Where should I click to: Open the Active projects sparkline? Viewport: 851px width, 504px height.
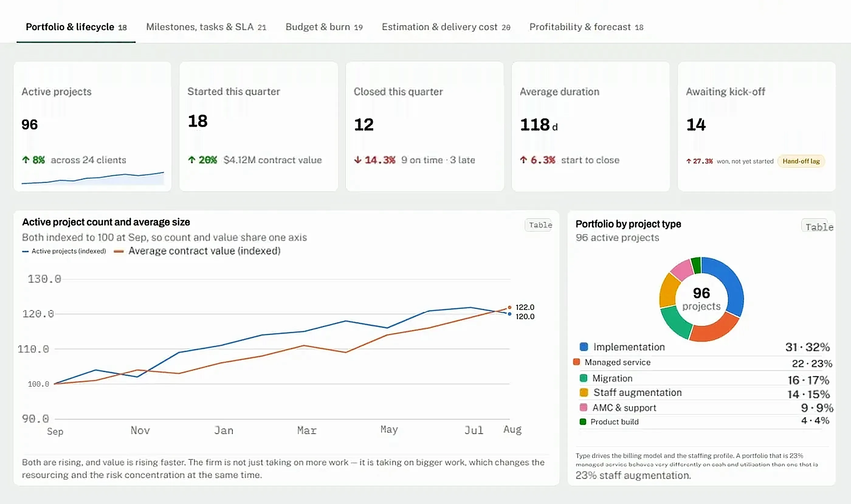pyautogui.click(x=93, y=178)
